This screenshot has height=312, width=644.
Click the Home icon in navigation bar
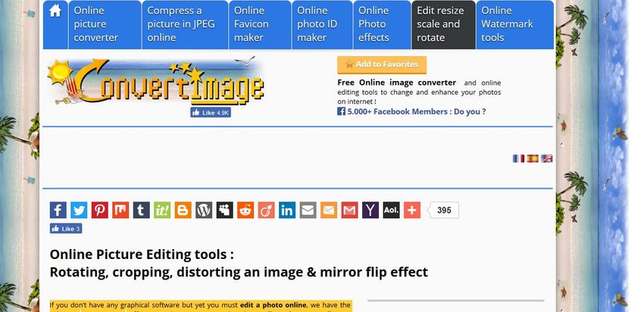pos(55,12)
